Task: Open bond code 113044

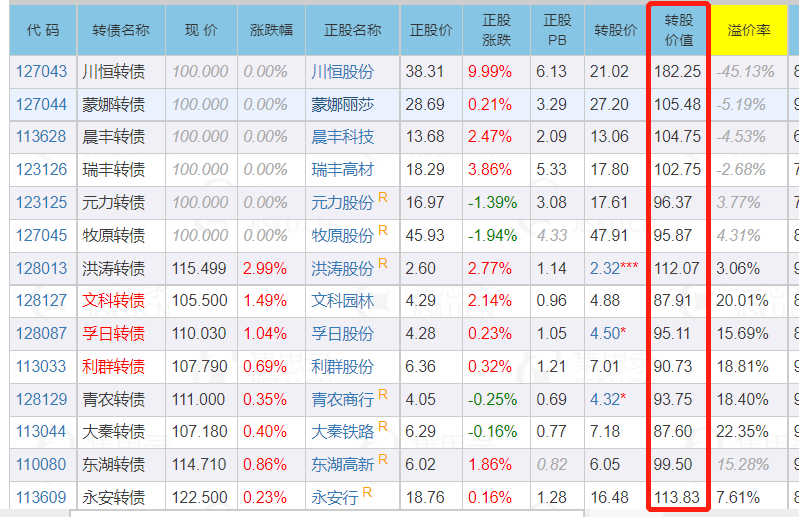Action: point(41,431)
